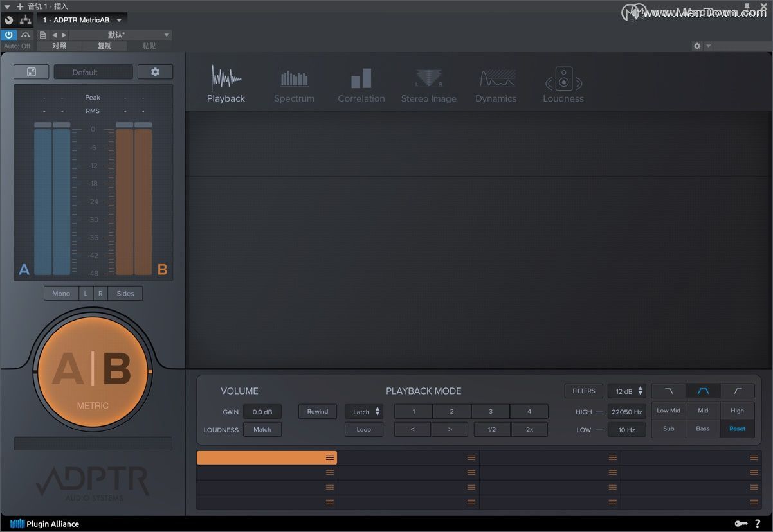Switch to the Dynamics tab
The width and height of the screenshot is (773, 532).
(496, 85)
